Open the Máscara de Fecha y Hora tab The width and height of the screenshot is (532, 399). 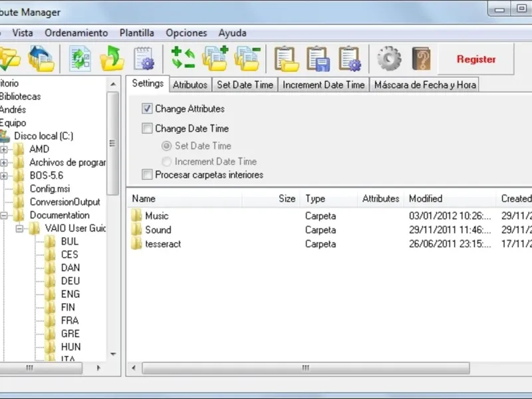(x=425, y=84)
